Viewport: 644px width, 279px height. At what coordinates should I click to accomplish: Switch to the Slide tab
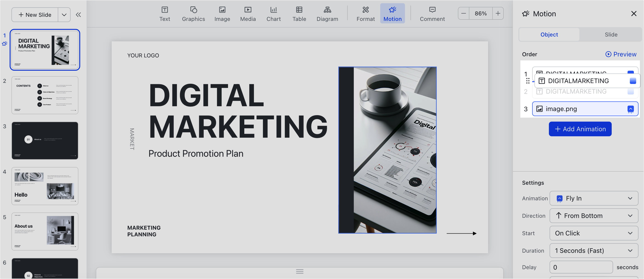[x=611, y=34]
